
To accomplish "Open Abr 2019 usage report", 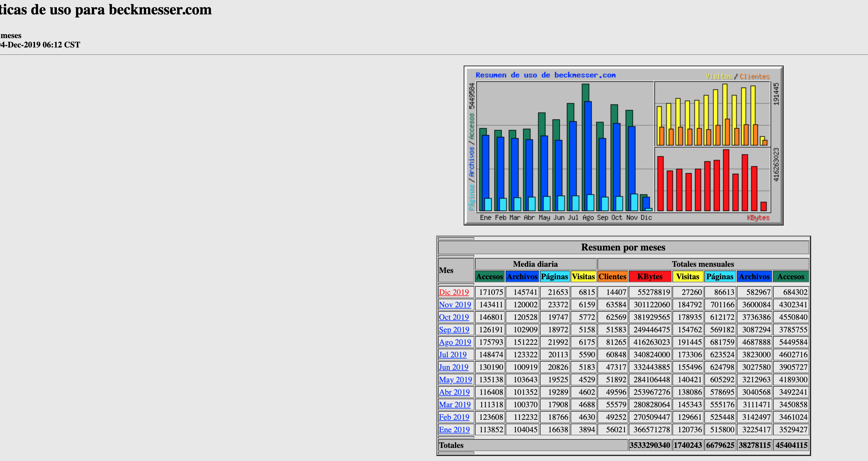I will coord(454,392).
